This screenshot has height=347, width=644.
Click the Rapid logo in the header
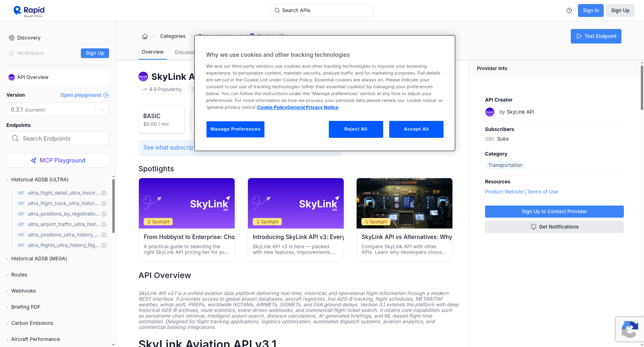[29, 11]
